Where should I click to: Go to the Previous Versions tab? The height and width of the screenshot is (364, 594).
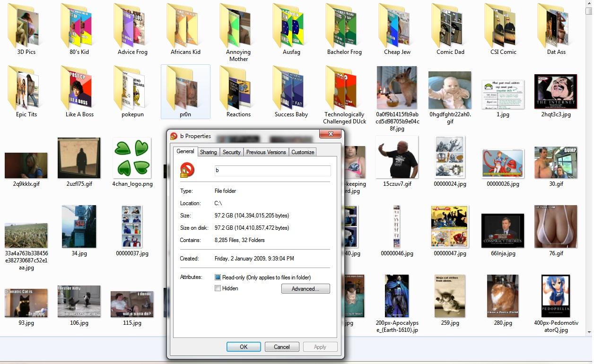(x=266, y=152)
